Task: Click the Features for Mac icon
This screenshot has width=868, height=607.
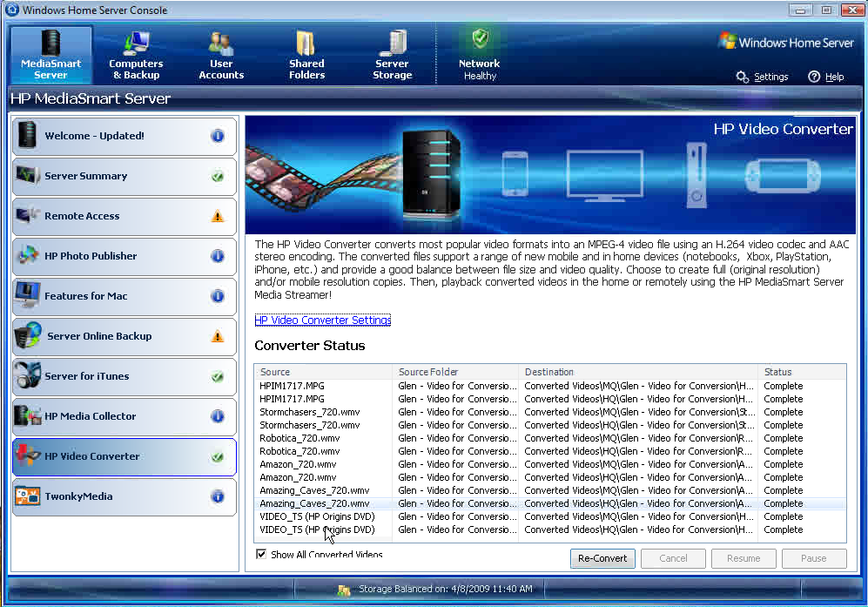Action: tap(27, 295)
